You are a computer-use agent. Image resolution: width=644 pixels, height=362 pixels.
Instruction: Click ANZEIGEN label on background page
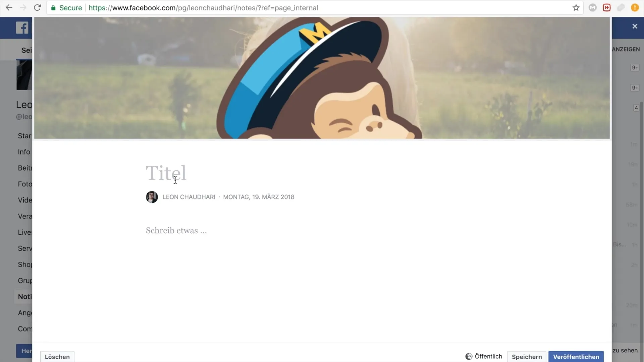tap(626, 49)
